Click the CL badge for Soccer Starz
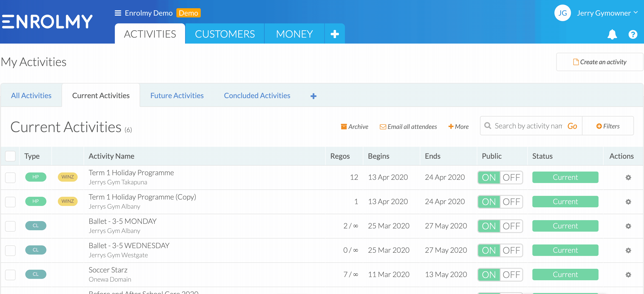This screenshot has width=644, height=294. [x=36, y=274]
